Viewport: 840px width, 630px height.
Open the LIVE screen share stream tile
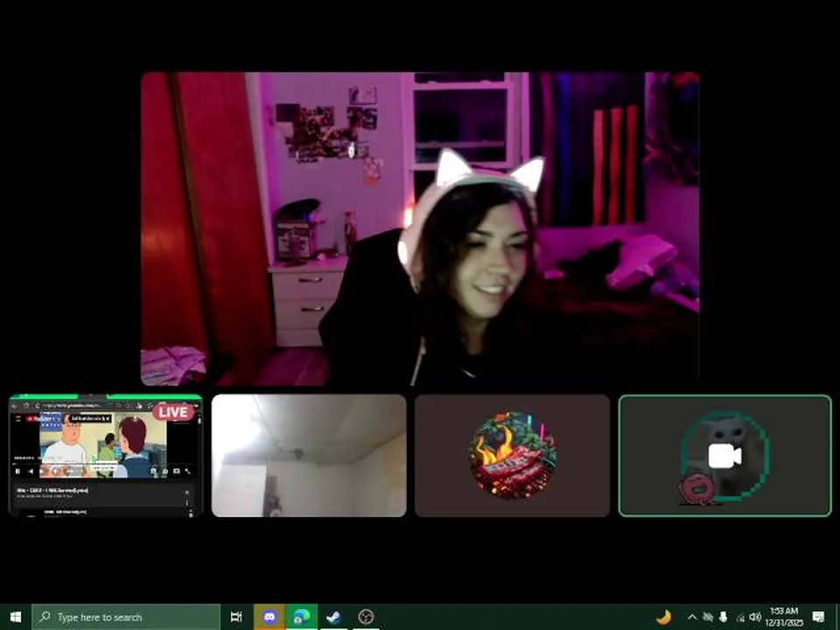(106, 456)
